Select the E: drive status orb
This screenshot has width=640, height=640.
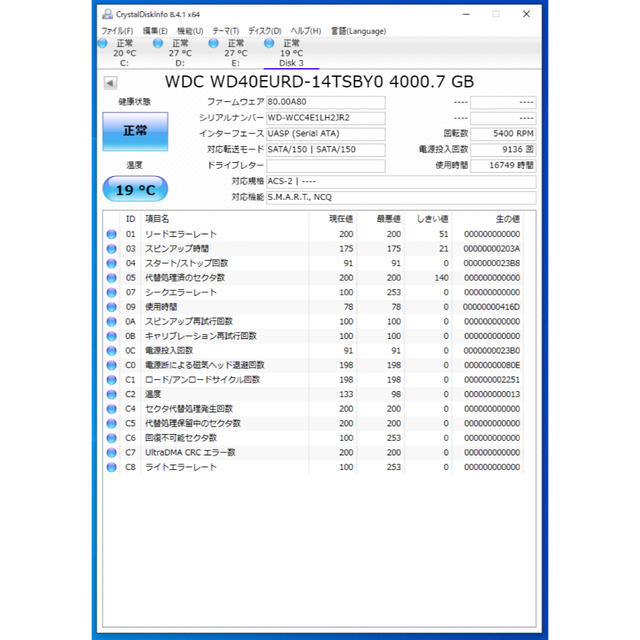click(x=213, y=43)
